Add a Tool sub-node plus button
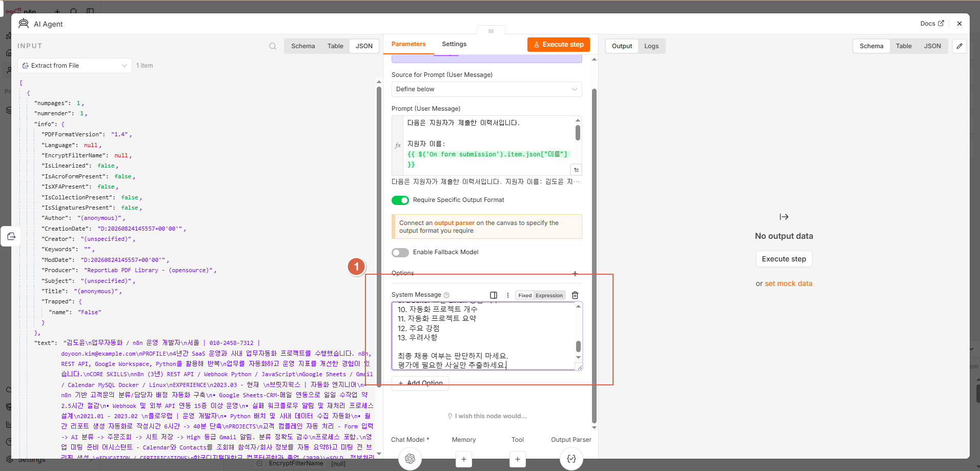 point(518,459)
